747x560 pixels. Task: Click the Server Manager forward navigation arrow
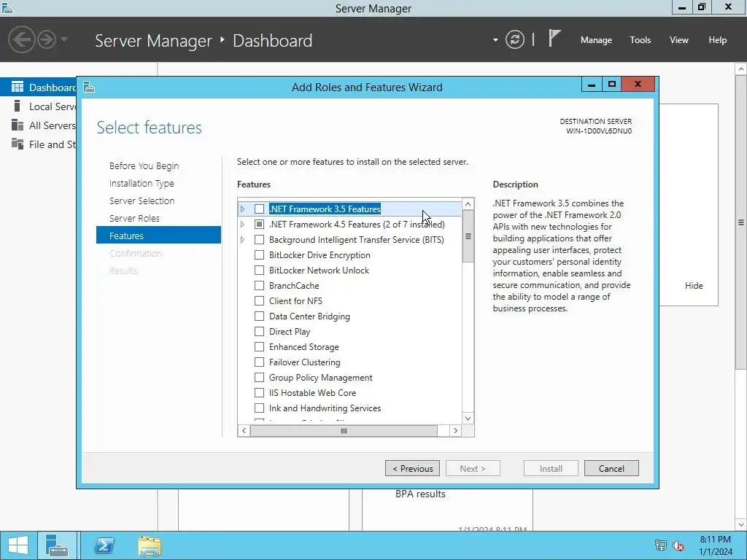47,39
